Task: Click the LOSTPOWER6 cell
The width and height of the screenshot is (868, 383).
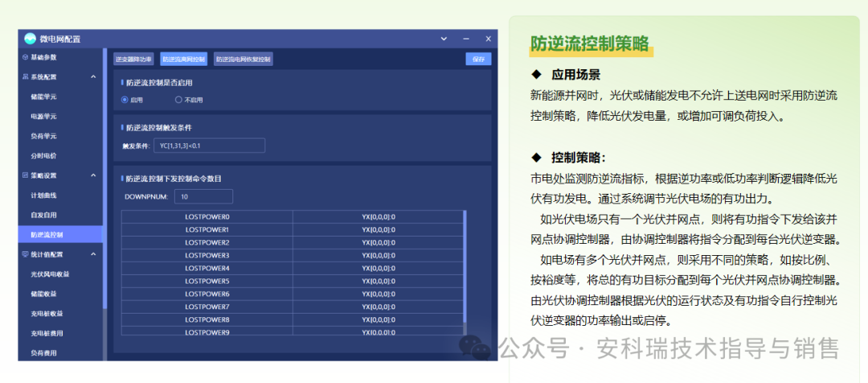Action: coord(207,294)
